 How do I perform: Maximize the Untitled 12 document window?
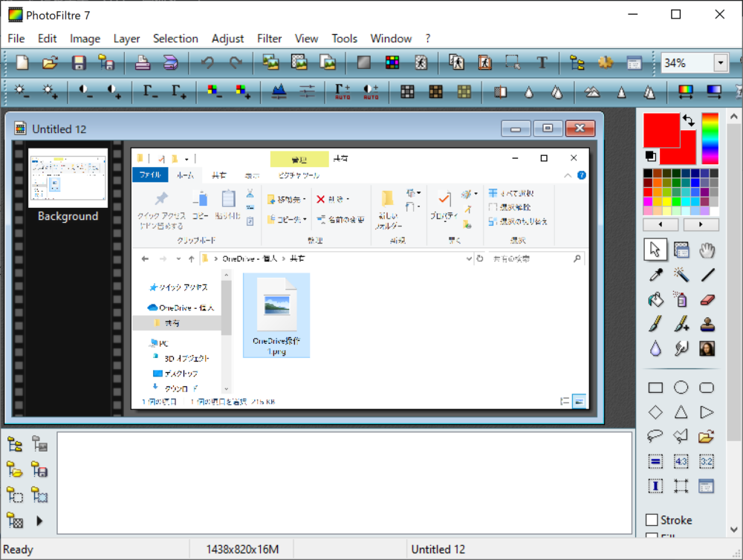coord(548,128)
